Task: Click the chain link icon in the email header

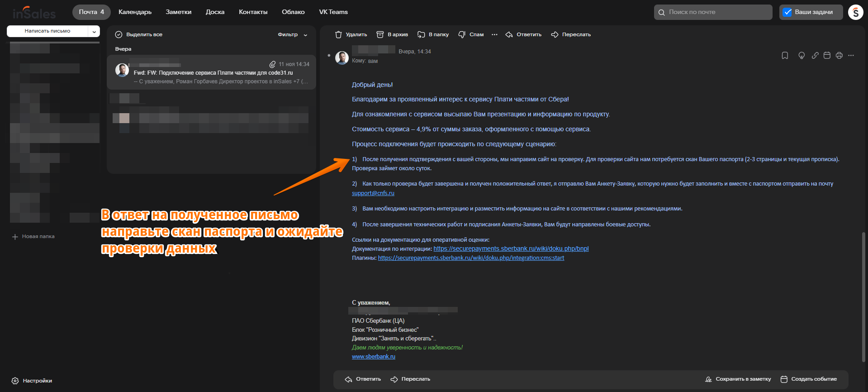Action: (x=815, y=56)
